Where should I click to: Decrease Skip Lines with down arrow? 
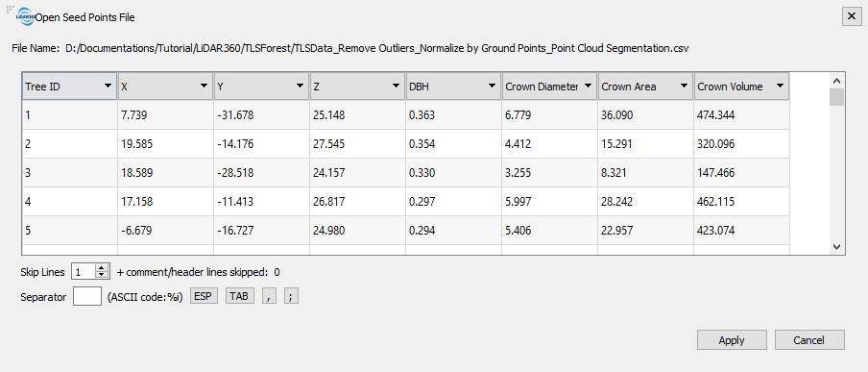click(x=103, y=276)
